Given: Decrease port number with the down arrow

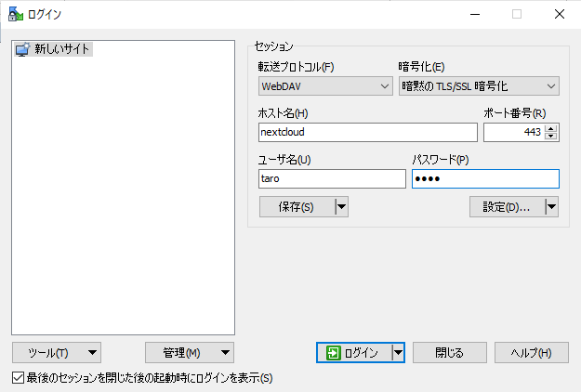Looking at the screenshot, I should click(551, 137).
